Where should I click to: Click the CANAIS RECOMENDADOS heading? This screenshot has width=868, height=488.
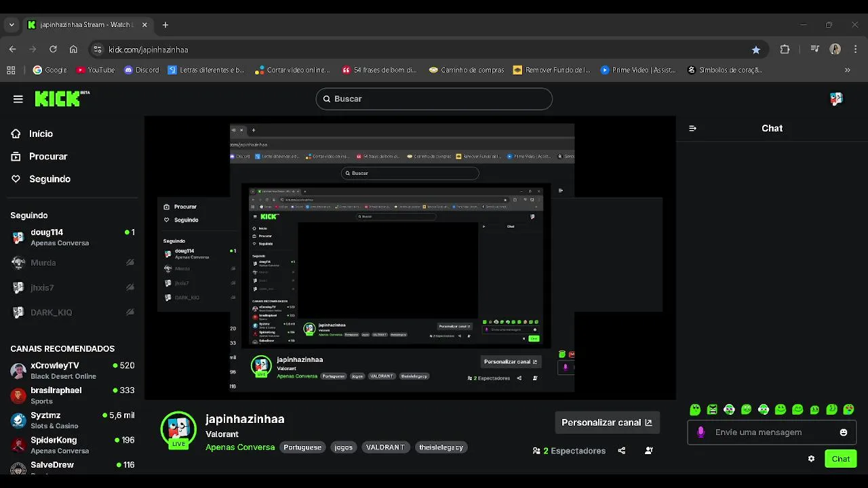point(62,348)
